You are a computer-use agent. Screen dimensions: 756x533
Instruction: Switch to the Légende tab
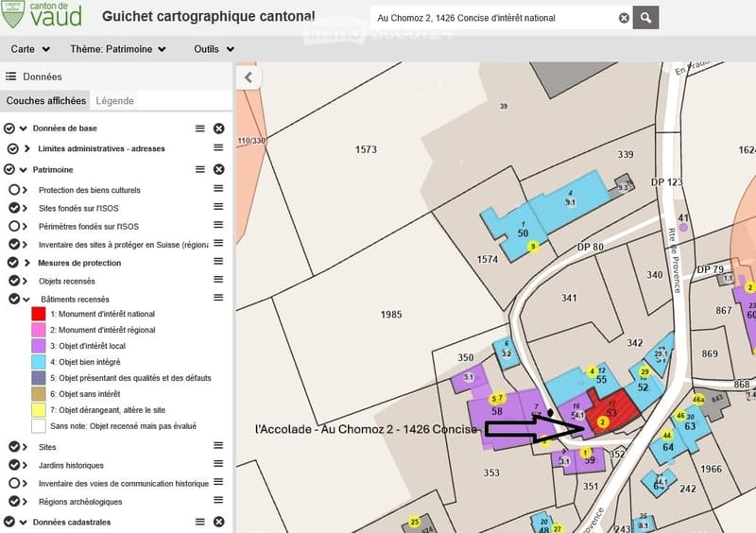[114, 101]
